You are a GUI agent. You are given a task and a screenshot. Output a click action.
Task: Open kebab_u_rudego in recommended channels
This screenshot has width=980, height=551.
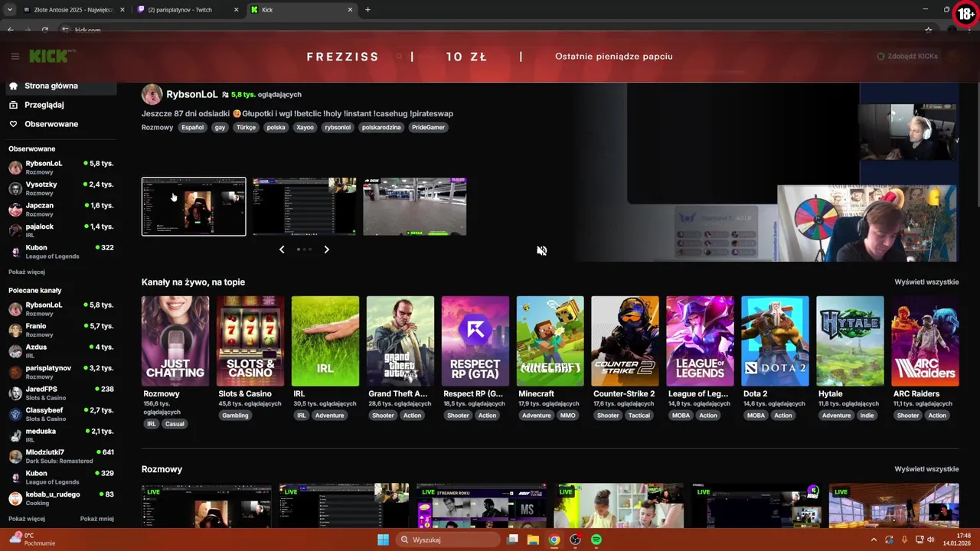coord(60,498)
